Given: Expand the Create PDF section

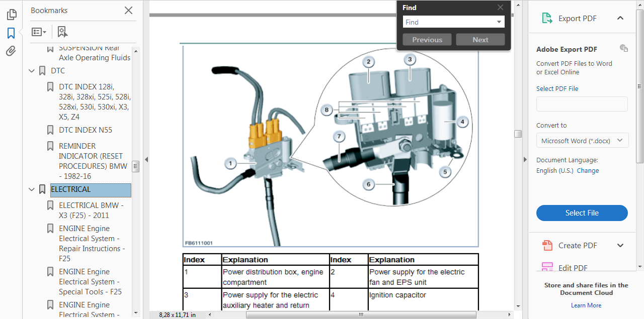Looking at the screenshot, I should 620,246.
